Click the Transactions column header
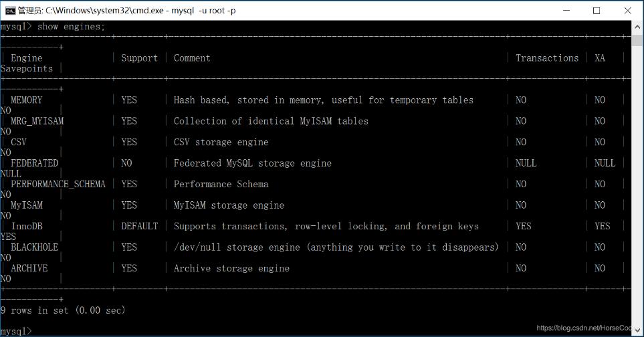The width and height of the screenshot is (644, 337). pyautogui.click(x=546, y=58)
